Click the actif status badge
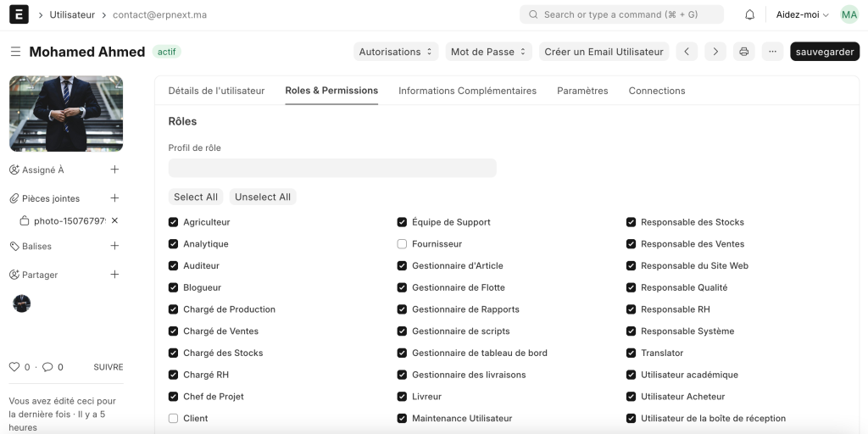This screenshot has height=434, width=868. click(167, 52)
